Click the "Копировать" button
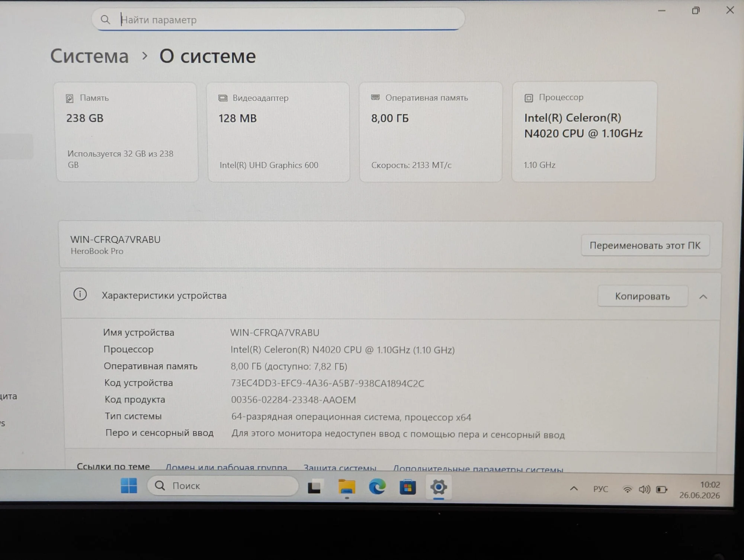The width and height of the screenshot is (744, 560). tap(642, 296)
